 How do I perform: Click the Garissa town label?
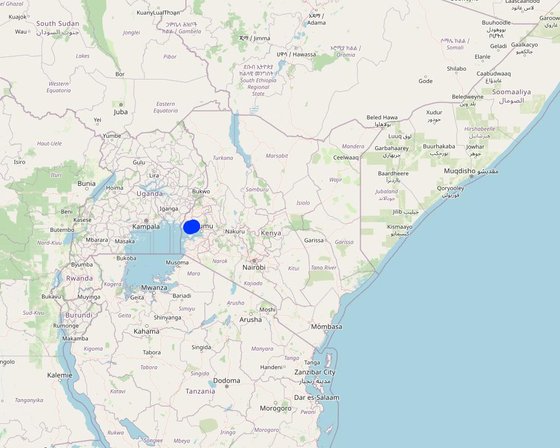(x=314, y=240)
